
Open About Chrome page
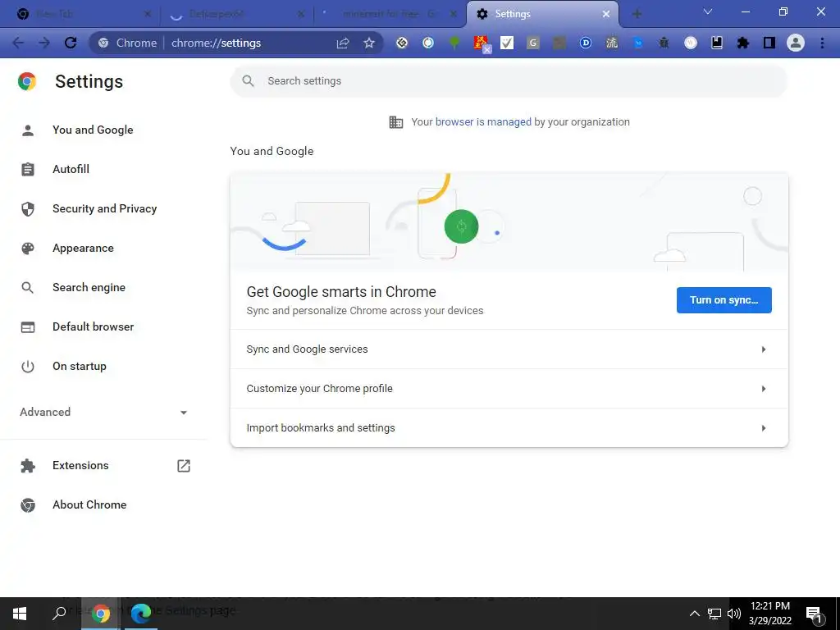(x=89, y=504)
